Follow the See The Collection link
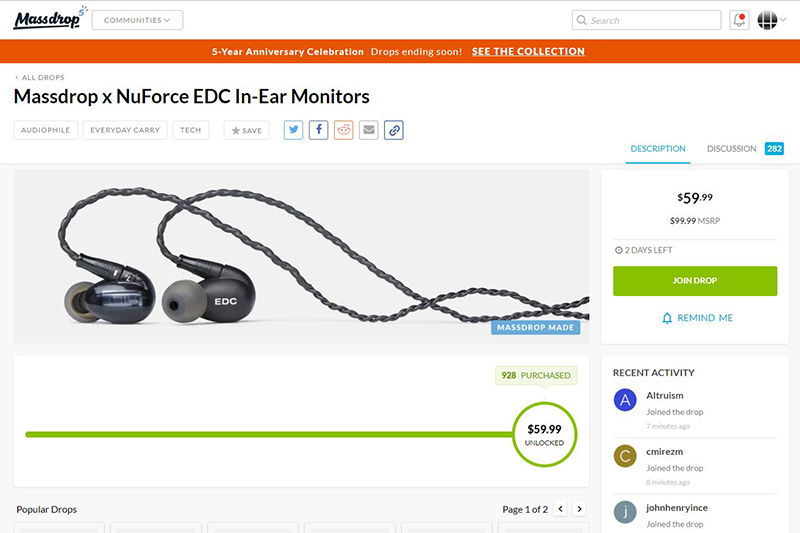800x533 pixels. click(x=528, y=52)
